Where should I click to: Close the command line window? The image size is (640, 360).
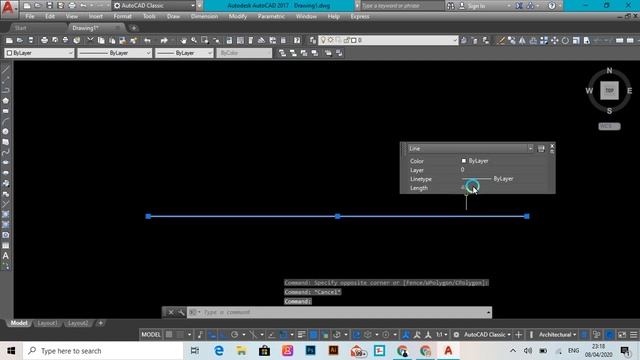point(171,312)
